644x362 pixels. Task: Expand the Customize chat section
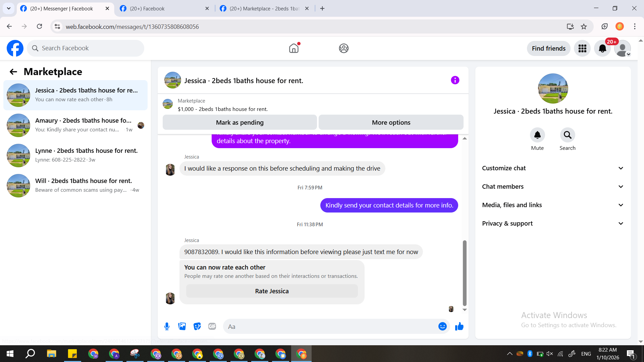(553, 168)
